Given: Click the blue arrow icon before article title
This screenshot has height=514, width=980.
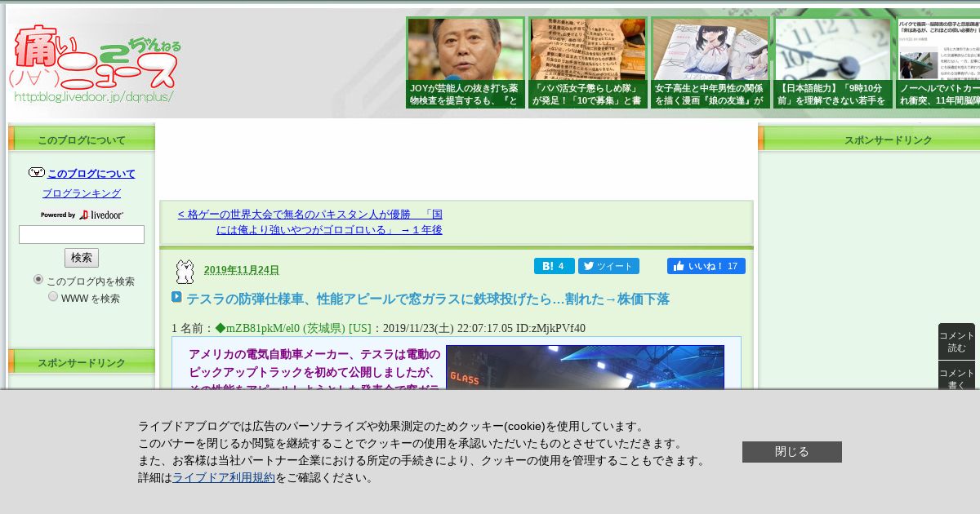Looking at the screenshot, I should pos(176,298).
